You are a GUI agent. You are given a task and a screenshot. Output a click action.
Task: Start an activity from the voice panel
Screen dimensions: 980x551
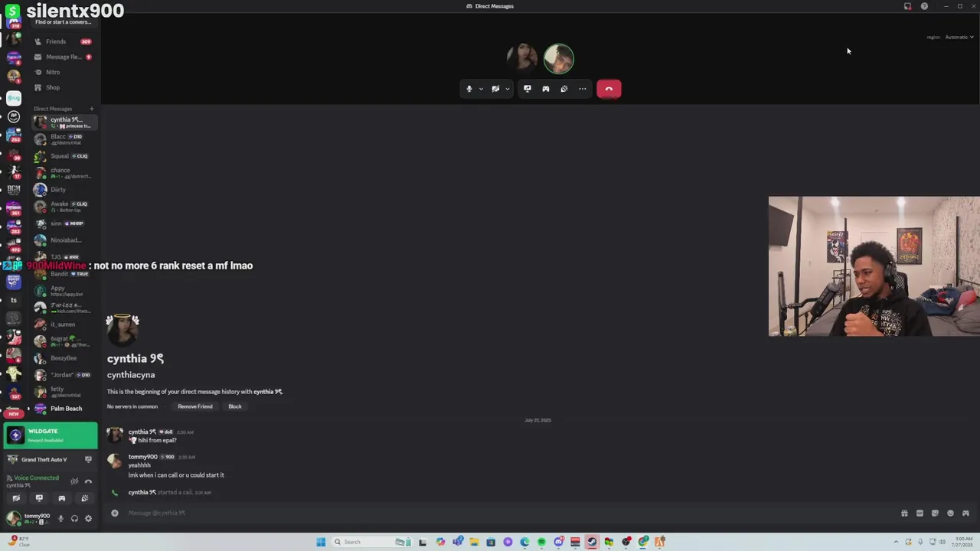point(62,498)
